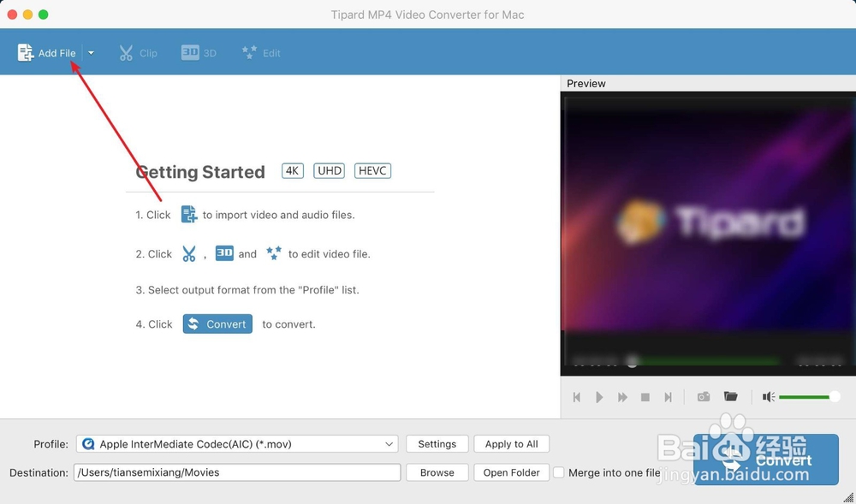This screenshot has height=504, width=856.
Task: Play the preview video
Action: pyautogui.click(x=599, y=397)
